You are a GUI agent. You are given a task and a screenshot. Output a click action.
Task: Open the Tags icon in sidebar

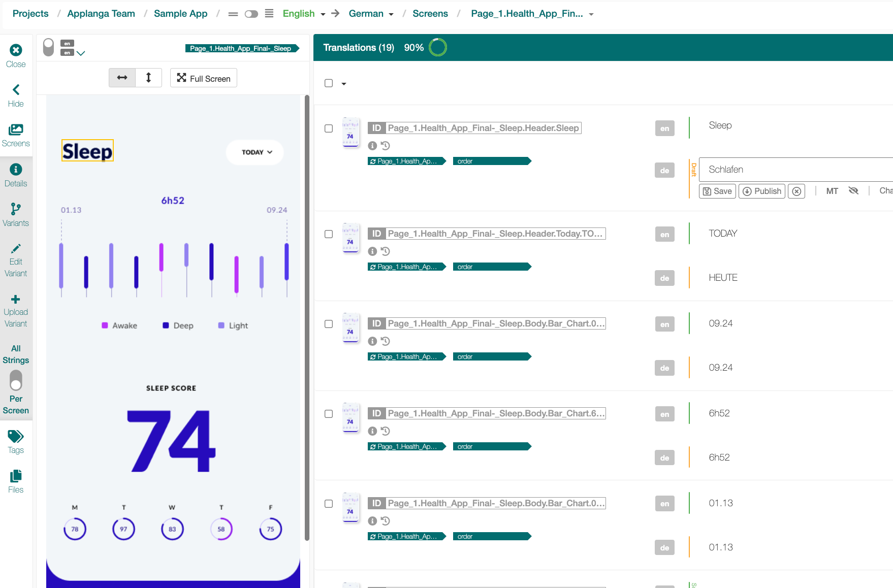[16, 436]
